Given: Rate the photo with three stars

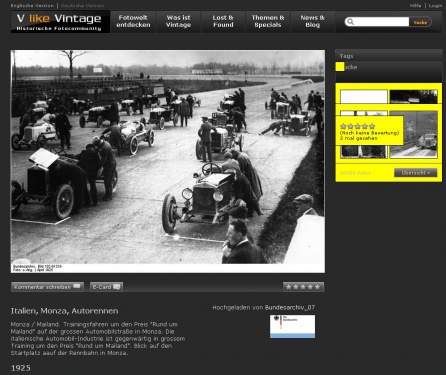Looking at the screenshot, I should pos(303,287).
